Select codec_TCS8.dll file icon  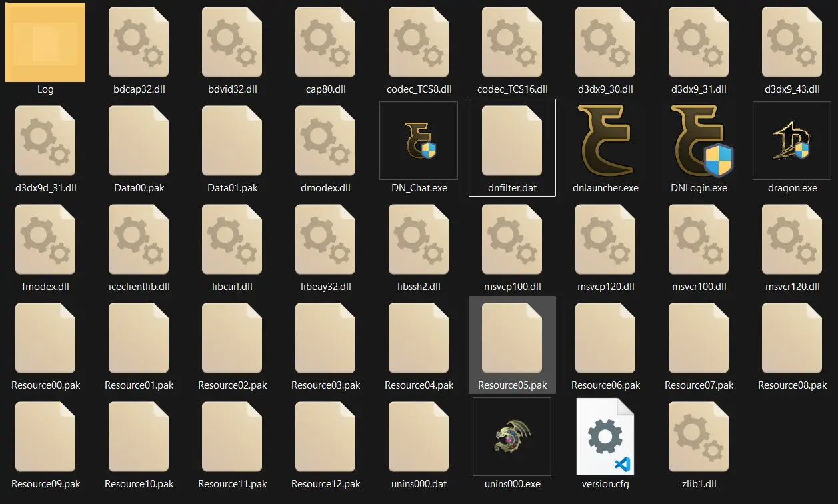coord(419,43)
